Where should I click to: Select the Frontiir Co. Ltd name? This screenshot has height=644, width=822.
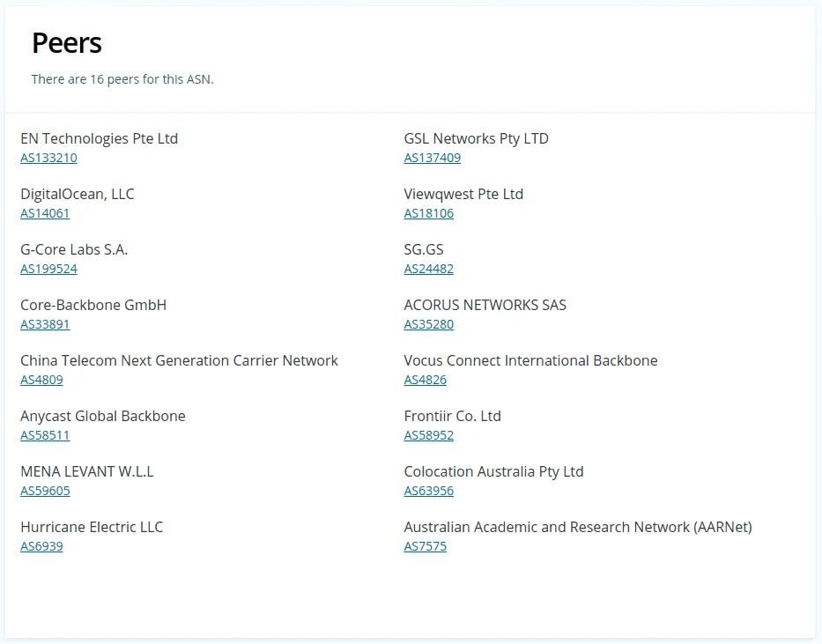(x=453, y=416)
